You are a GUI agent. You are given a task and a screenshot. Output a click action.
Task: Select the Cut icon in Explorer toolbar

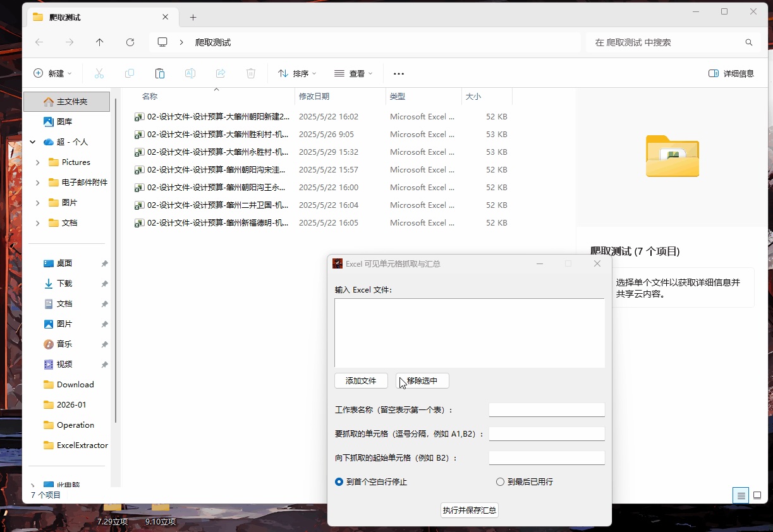point(99,73)
